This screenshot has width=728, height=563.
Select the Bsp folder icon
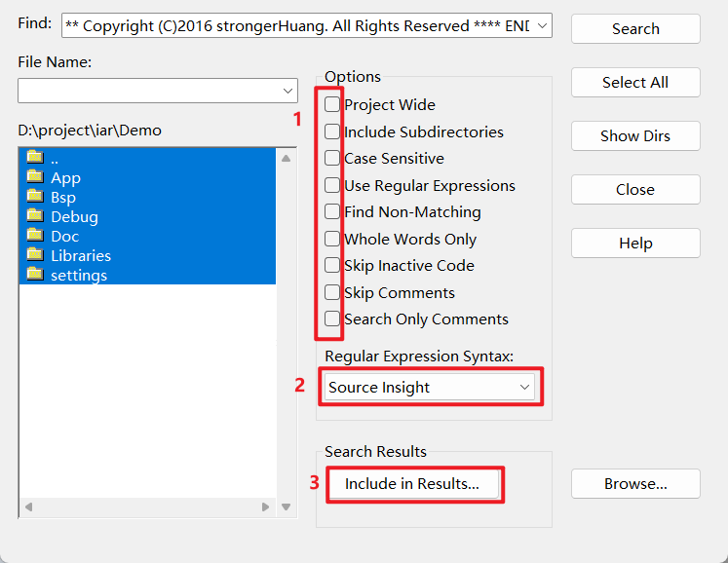tap(35, 196)
